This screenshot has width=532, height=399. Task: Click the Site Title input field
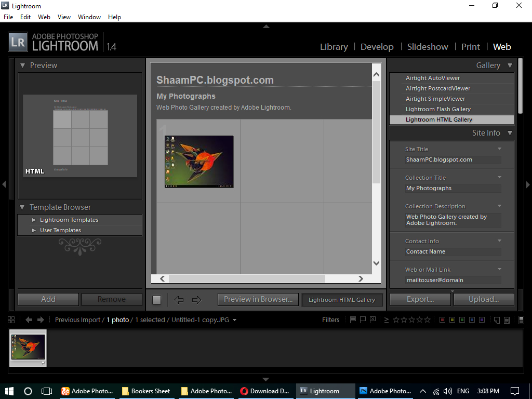tap(453, 160)
